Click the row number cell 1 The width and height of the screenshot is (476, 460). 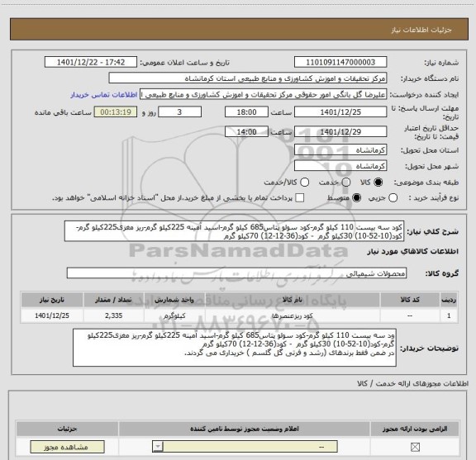click(x=449, y=315)
